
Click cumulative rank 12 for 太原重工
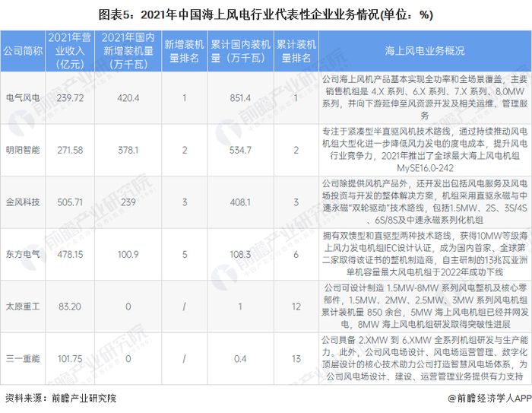point(296,307)
